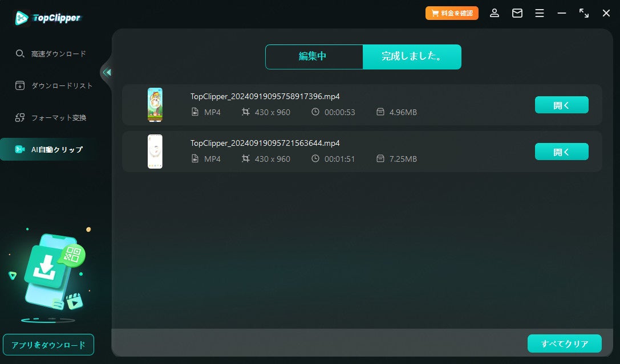Click the storage size icon beside 7.25MB

click(x=380, y=158)
